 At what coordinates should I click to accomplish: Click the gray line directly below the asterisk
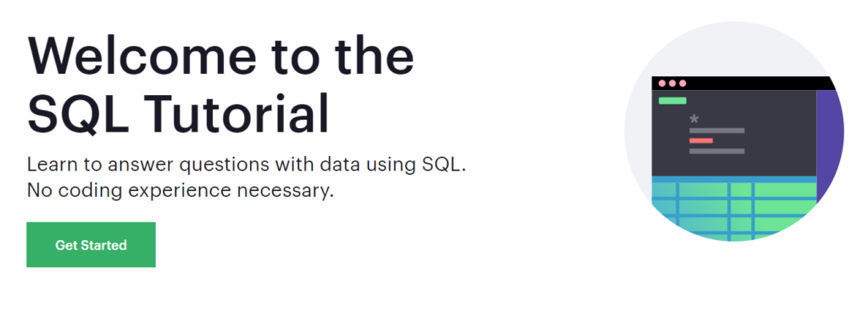tap(717, 131)
